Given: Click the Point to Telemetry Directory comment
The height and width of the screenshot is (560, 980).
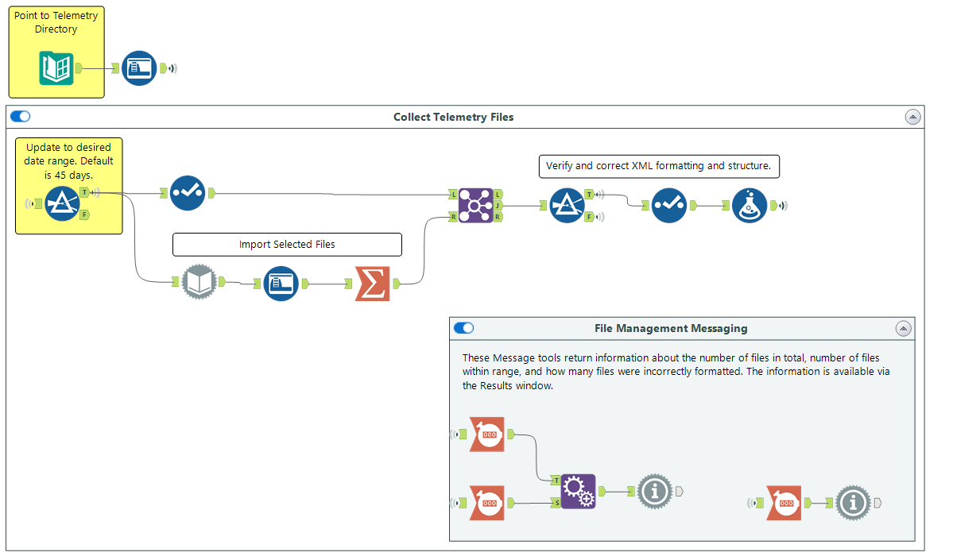Looking at the screenshot, I should pyautogui.click(x=56, y=22).
